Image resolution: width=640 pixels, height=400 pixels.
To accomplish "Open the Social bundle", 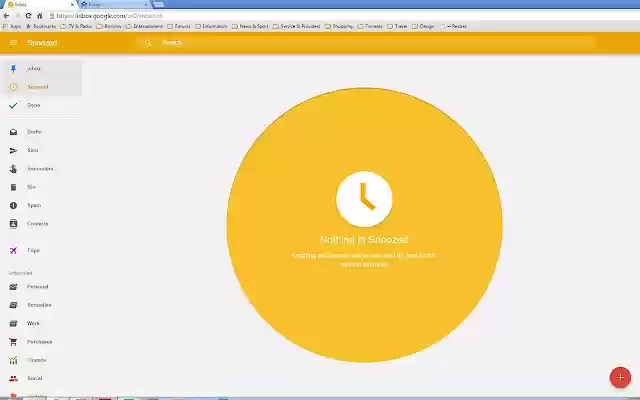I will coord(42,378).
